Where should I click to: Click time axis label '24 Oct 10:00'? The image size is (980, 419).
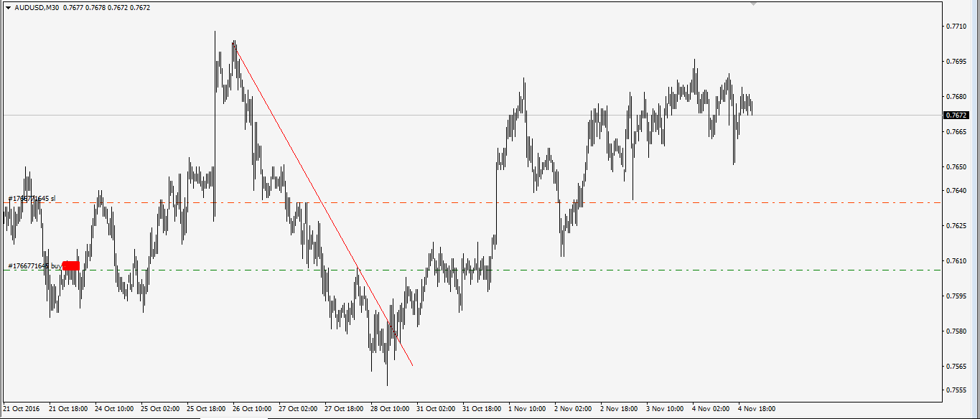[x=115, y=408]
